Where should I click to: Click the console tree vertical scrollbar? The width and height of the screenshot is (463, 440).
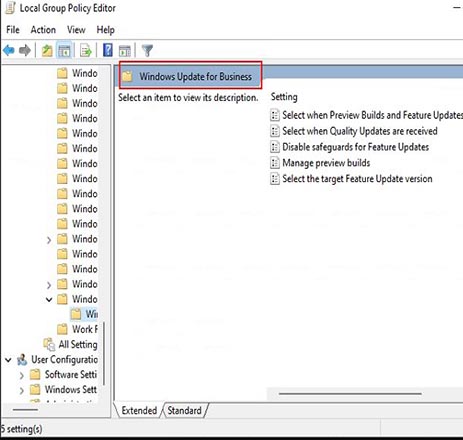(x=104, y=353)
